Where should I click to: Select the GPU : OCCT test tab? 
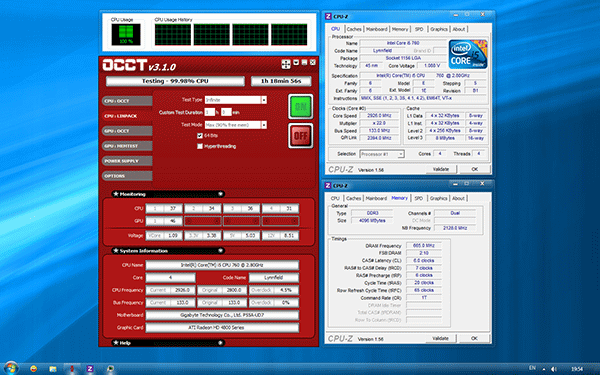click(127, 131)
